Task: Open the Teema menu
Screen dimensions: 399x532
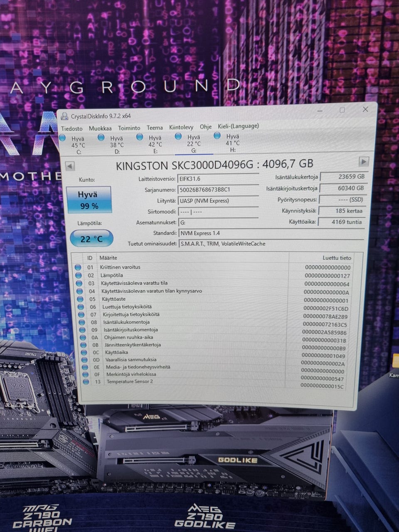Action: (x=155, y=128)
